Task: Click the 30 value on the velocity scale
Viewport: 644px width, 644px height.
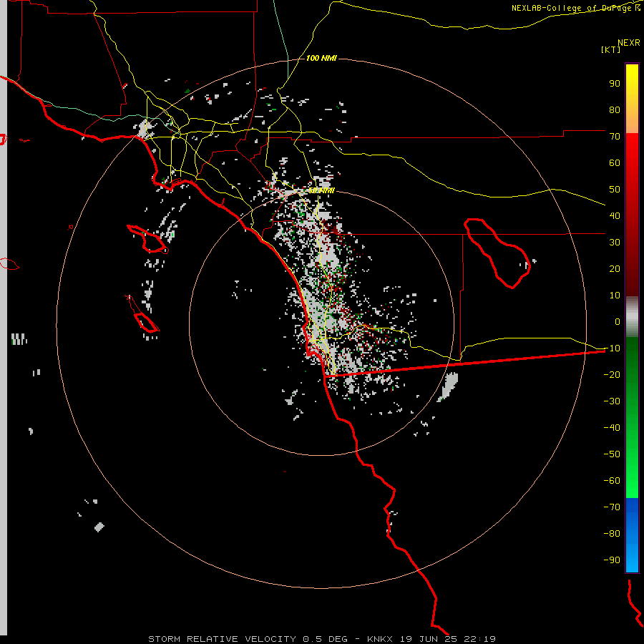Action: (x=615, y=243)
